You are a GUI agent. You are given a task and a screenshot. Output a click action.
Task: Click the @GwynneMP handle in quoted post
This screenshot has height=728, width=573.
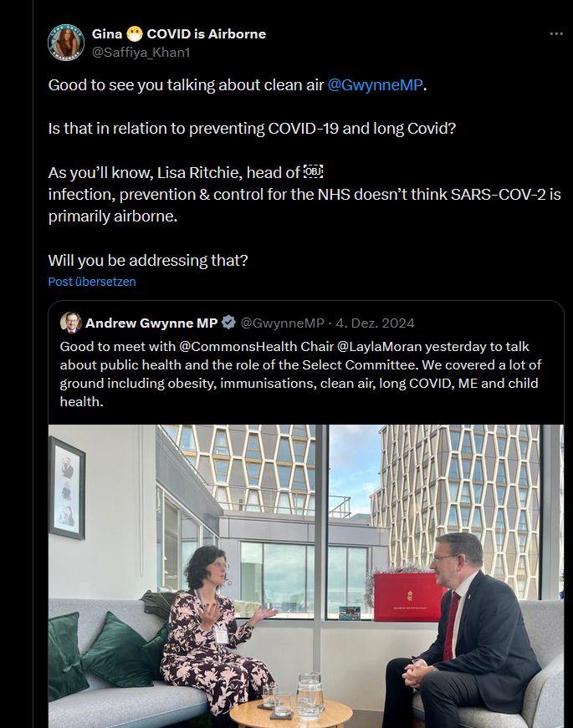coord(282,323)
